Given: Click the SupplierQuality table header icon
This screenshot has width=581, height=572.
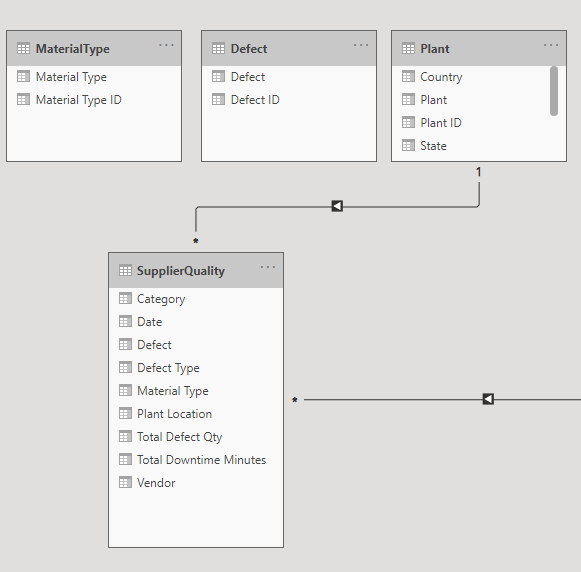Looking at the screenshot, I should click(125, 270).
